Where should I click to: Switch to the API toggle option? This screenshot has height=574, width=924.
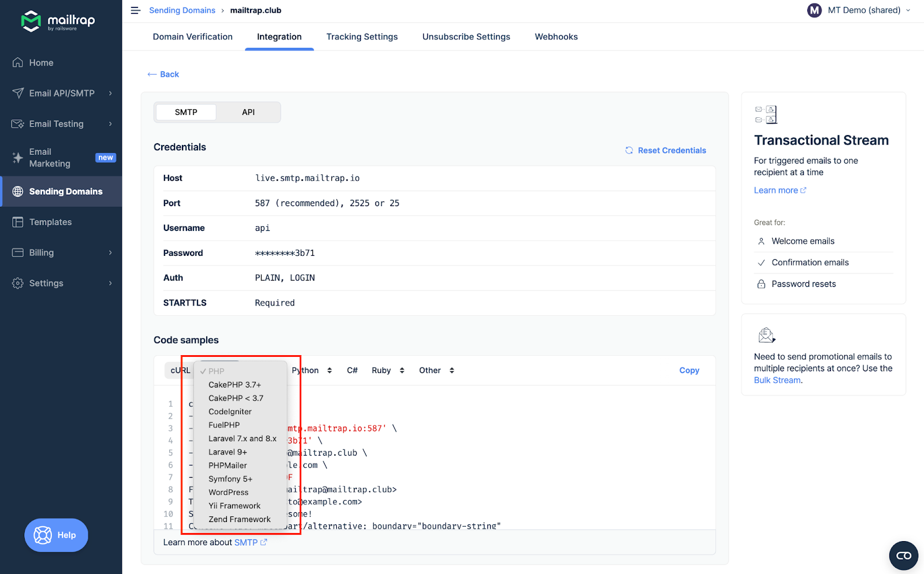click(x=248, y=112)
